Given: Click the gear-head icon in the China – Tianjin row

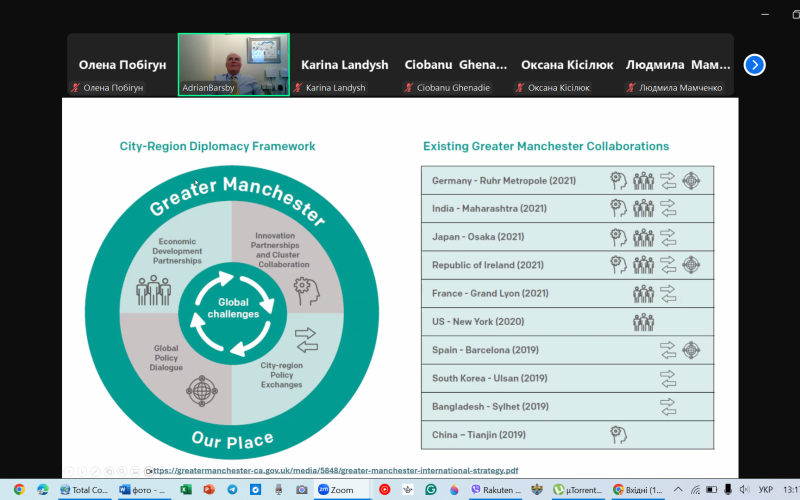Looking at the screenshot, I should click(x=618, y=435).
